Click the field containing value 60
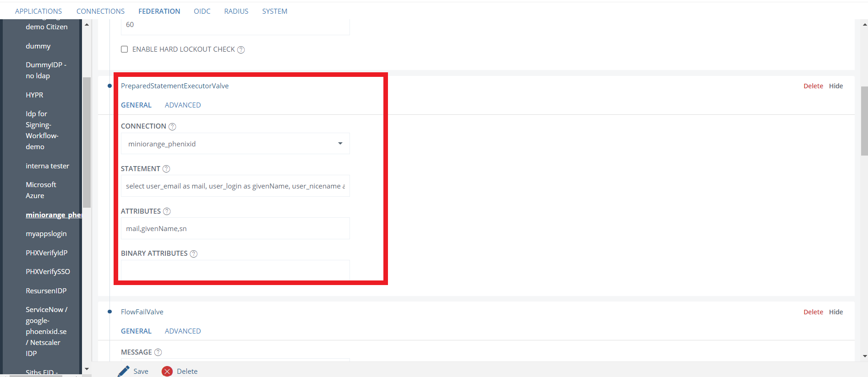Viewport: 868px width, 377px height. click(235, 27)
